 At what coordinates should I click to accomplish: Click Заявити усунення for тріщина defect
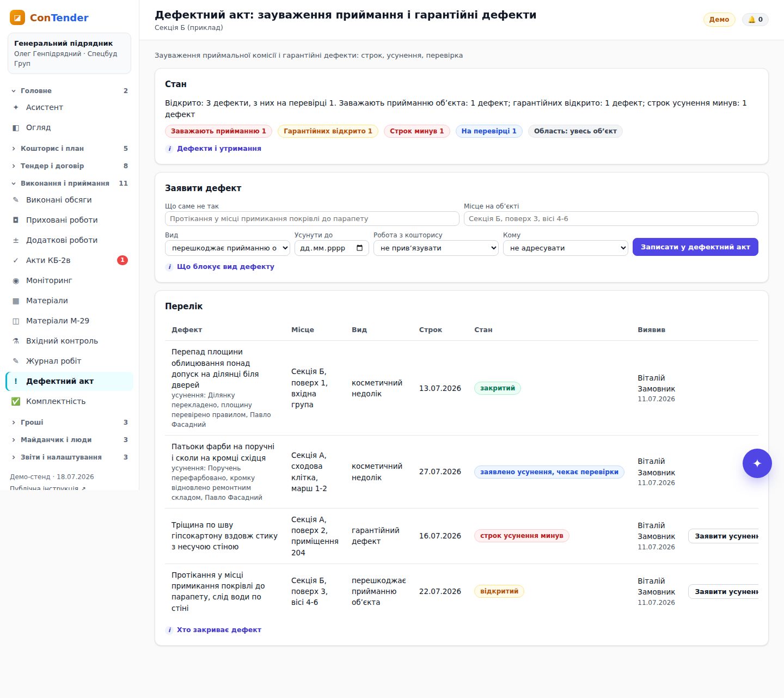tap(724, 536)
